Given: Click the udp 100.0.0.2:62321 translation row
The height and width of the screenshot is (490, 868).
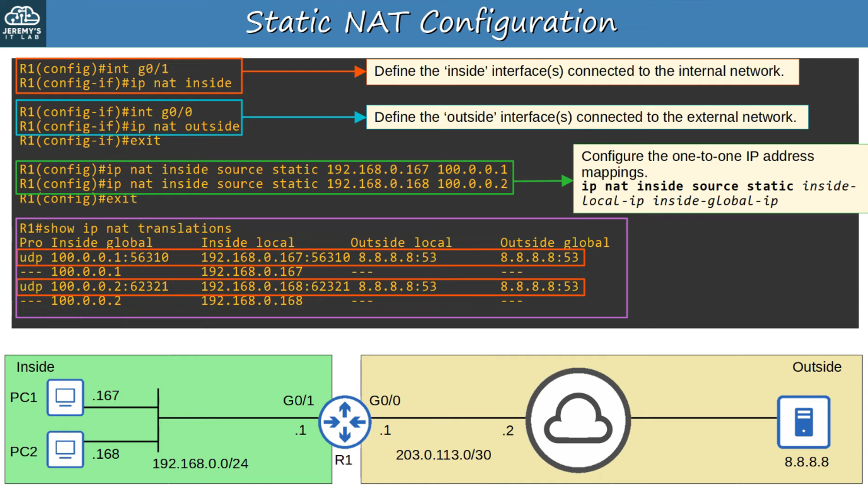Looking at the screenshot, I should coord(299,287).
